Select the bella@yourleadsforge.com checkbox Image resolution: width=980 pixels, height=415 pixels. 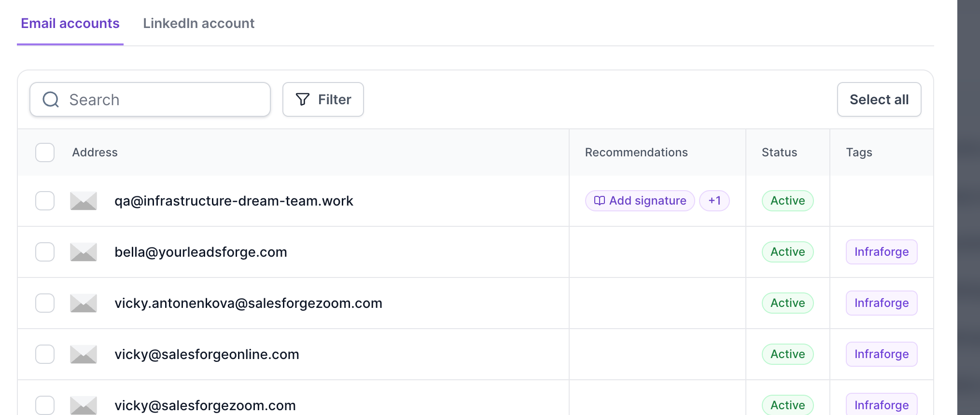coord(45,252)
